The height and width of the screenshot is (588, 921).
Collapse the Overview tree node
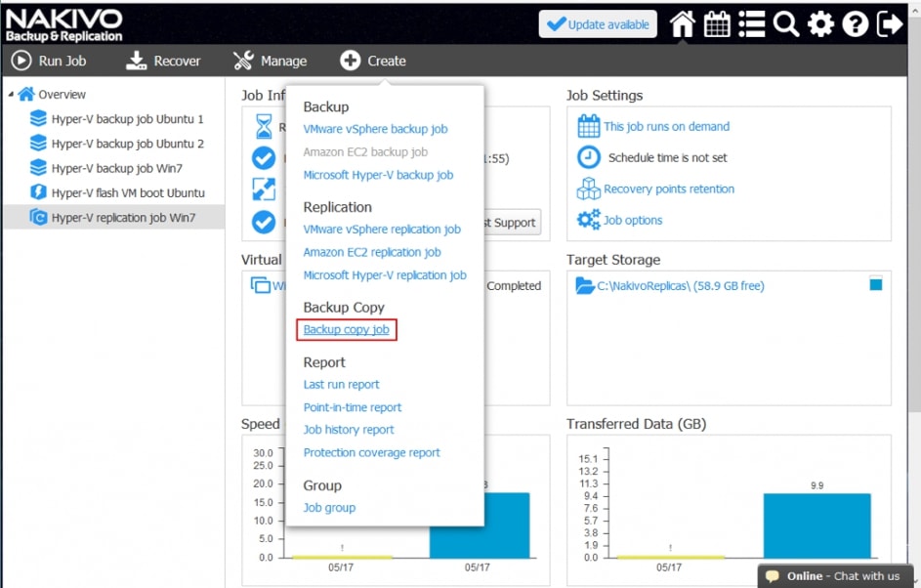pyautogui.click(x=11, y=95)
